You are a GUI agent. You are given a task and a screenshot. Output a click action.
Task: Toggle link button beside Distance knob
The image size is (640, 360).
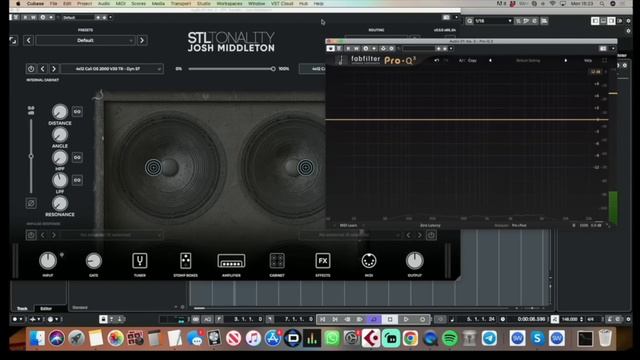click(77, 111)
